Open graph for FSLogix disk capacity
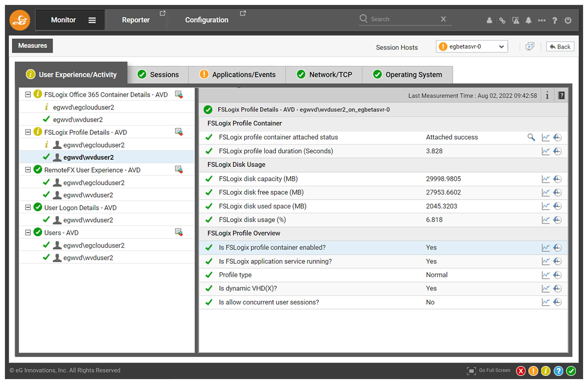 (545, 179)
